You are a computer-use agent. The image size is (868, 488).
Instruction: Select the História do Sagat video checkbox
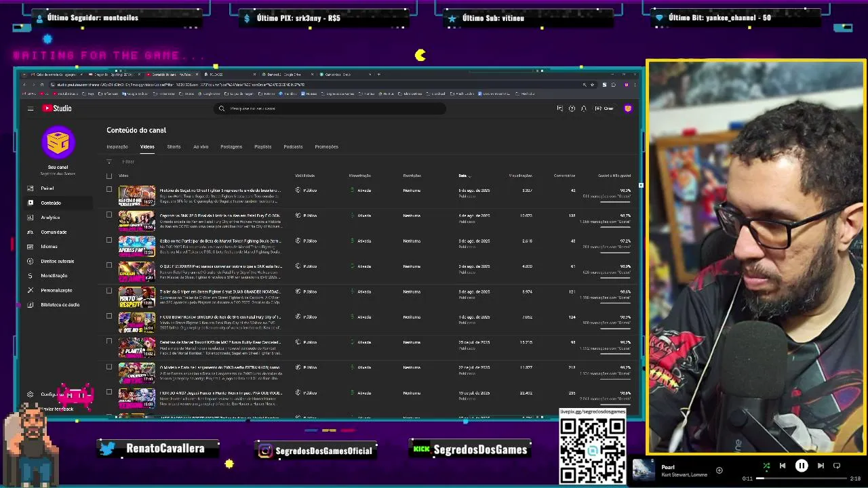(x=109, y=189)
